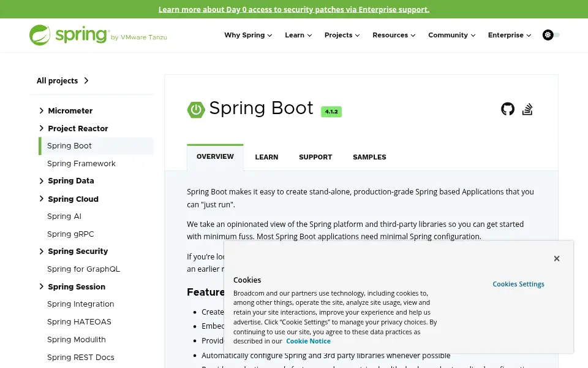The image size is (588, 368).
Task: Click the 4.1.2 version badge
Action: pos(331,112)
